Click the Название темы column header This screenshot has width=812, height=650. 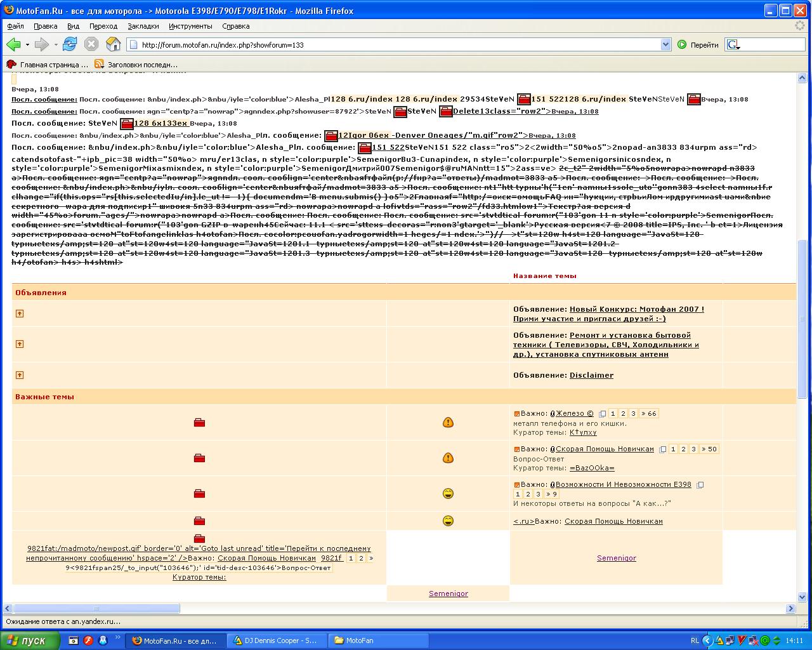545,276
